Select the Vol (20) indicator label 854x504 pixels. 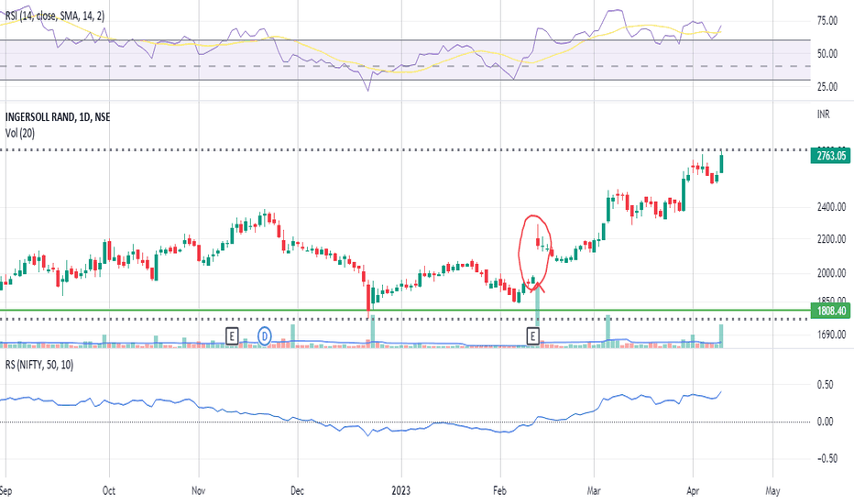[20, 133]
